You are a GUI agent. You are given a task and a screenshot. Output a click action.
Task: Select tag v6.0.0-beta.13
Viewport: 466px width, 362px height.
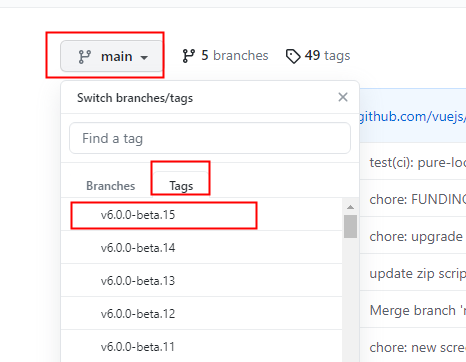(202, 280)
